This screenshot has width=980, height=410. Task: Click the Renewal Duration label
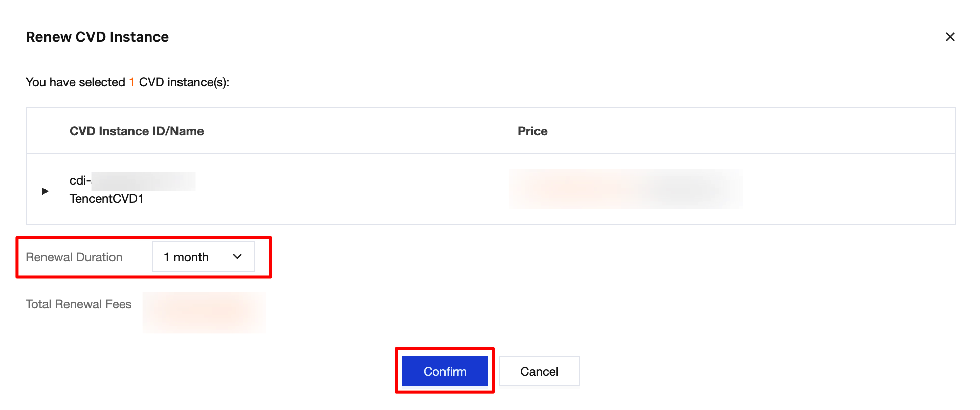pos(74,257)
